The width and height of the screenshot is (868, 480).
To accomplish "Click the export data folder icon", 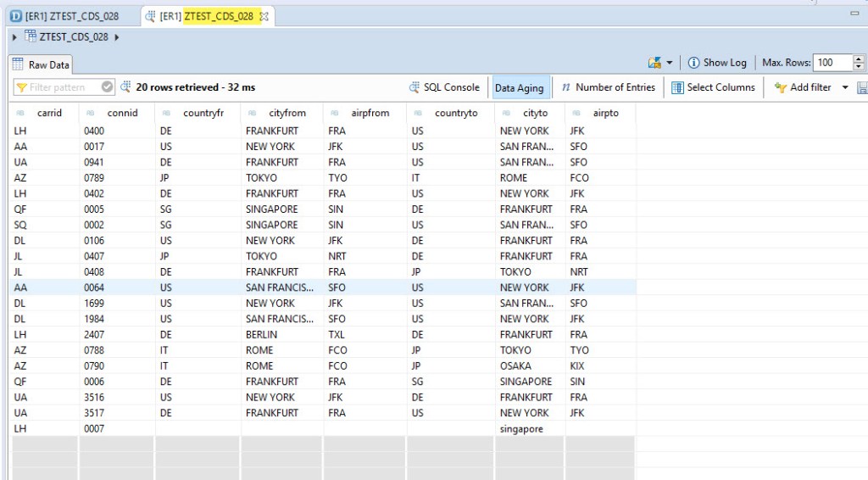I will tap(654, 63).
